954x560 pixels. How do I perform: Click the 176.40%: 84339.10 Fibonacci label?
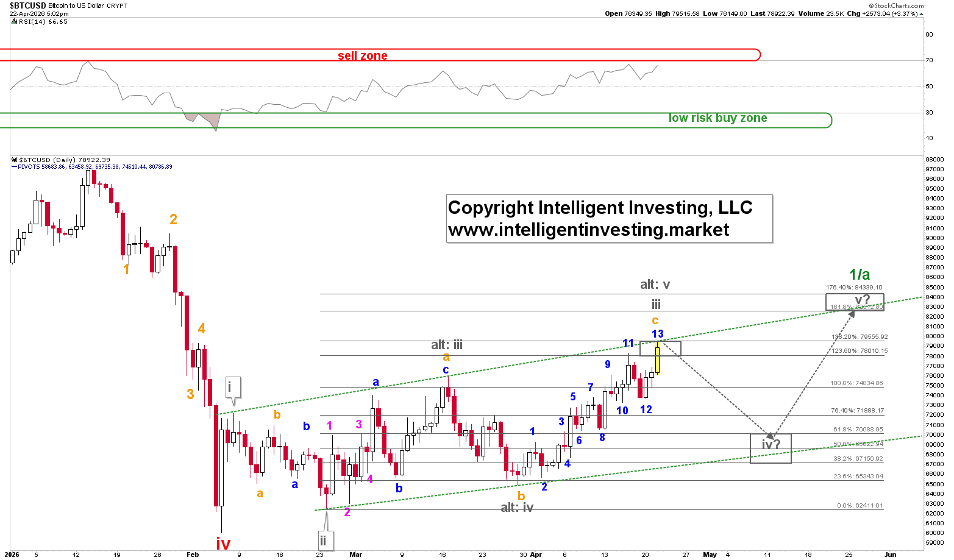click(854, 288)
